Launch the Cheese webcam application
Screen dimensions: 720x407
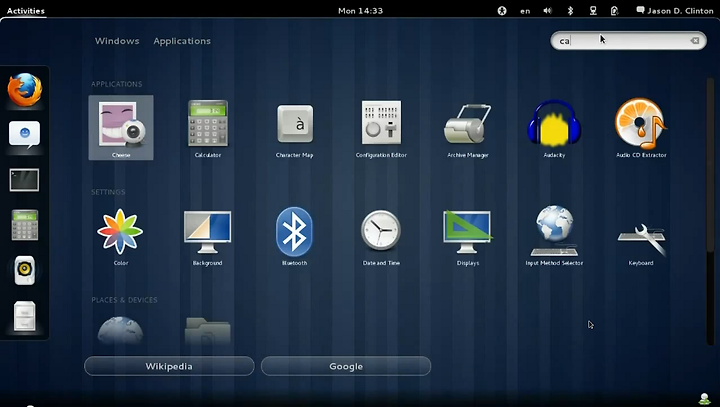(x=121, y=128)
